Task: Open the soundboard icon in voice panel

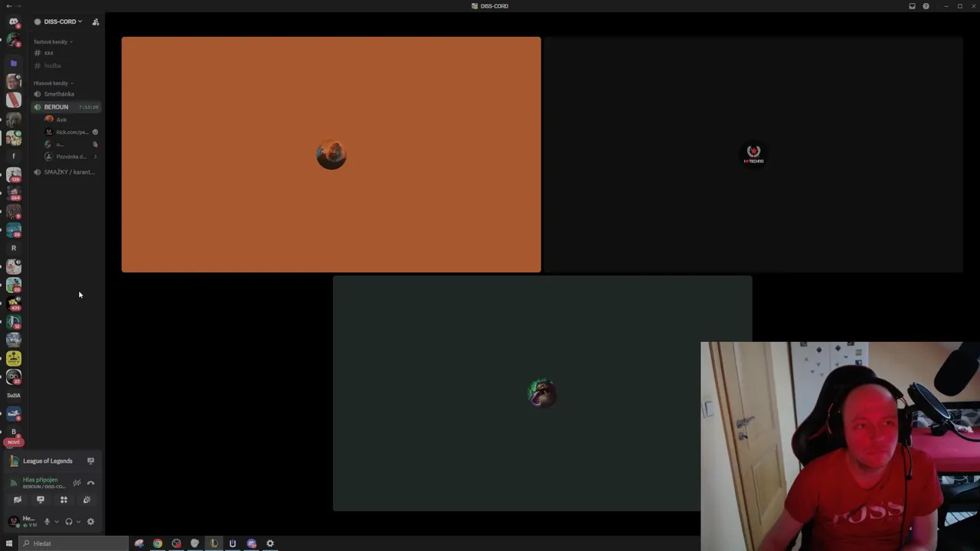Action: [87, 500]
